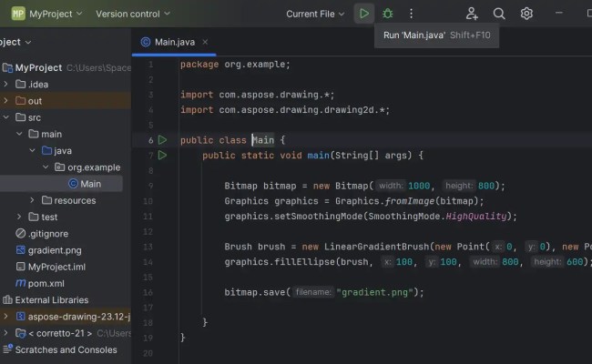
Task: Click the gradient.png image file icon
Action: [20, 250]
